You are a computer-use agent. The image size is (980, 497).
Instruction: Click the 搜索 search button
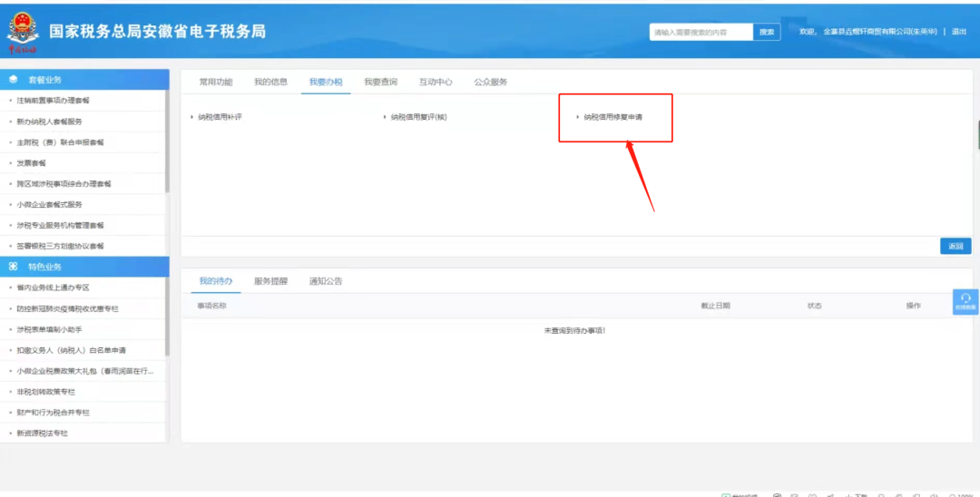click(767, 32)
